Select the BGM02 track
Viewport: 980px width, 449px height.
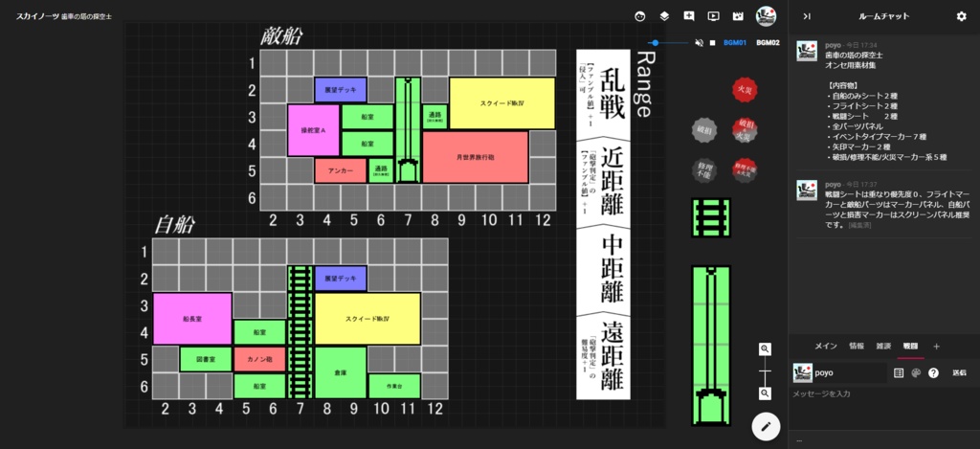pyautogui.click(x=768, y=43)
